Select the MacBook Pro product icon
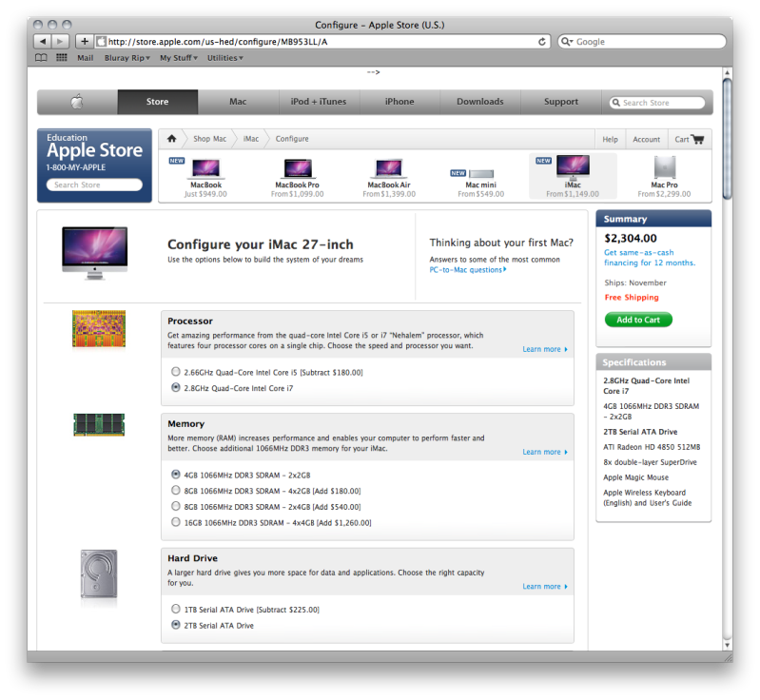Viewport: 760px width, 700px height. click(x=298, y=168)
